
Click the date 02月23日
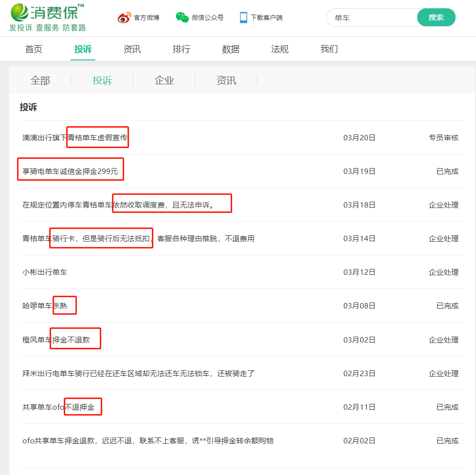coord(359,374)
